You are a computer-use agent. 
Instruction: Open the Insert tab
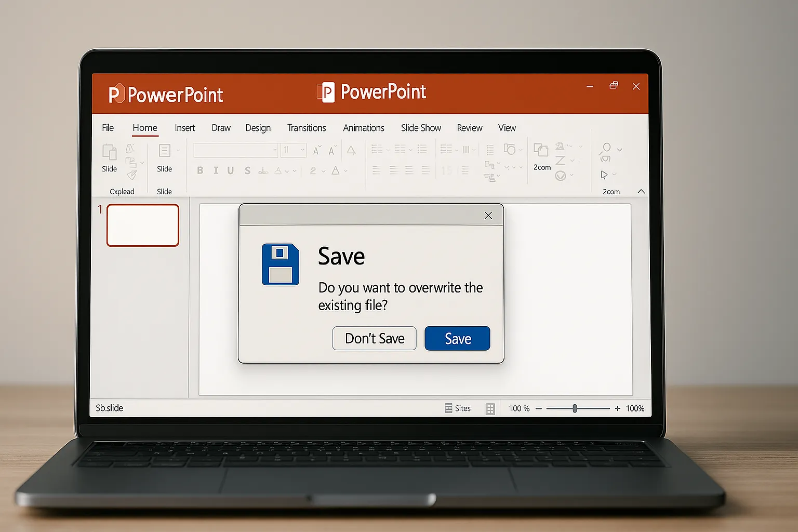184,128
